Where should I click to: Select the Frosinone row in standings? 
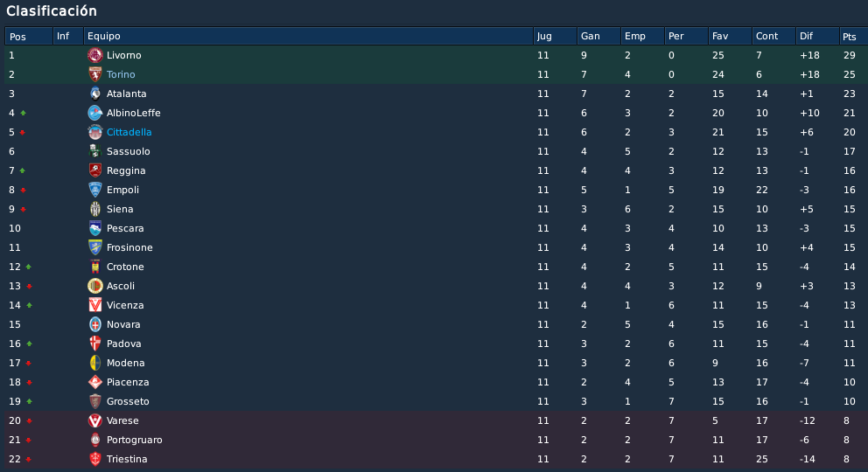point(437,247)
